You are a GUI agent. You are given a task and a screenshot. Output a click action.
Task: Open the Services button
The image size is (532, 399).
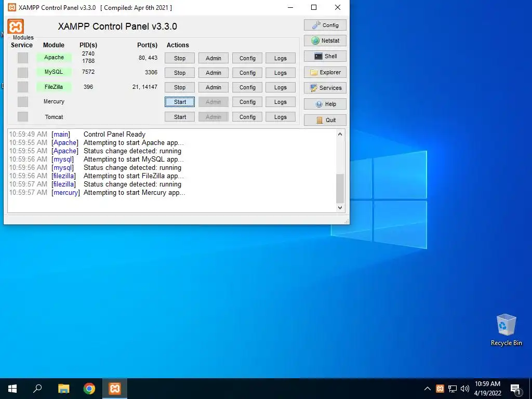[325, 88]
